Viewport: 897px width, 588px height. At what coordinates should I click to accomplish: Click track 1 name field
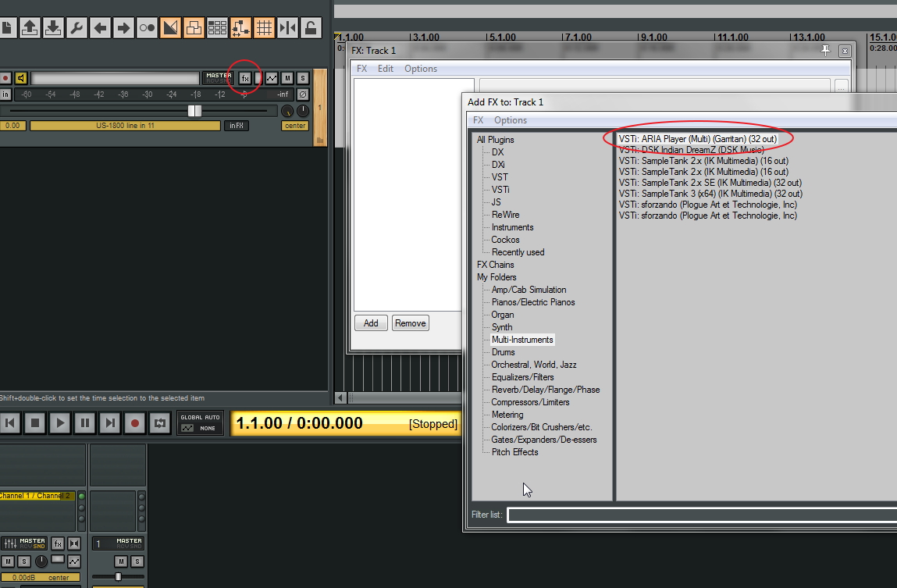(x=115, y=78)
